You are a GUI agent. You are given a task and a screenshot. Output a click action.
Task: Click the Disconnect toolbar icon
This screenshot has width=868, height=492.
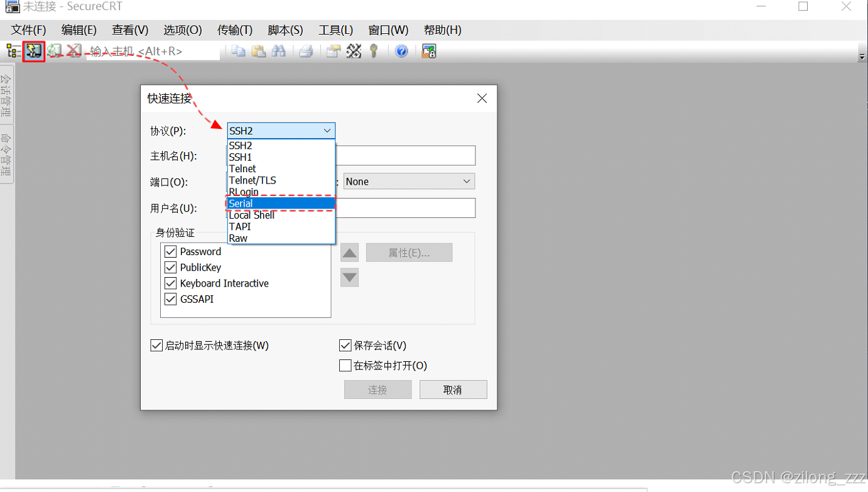coord(74,51)
